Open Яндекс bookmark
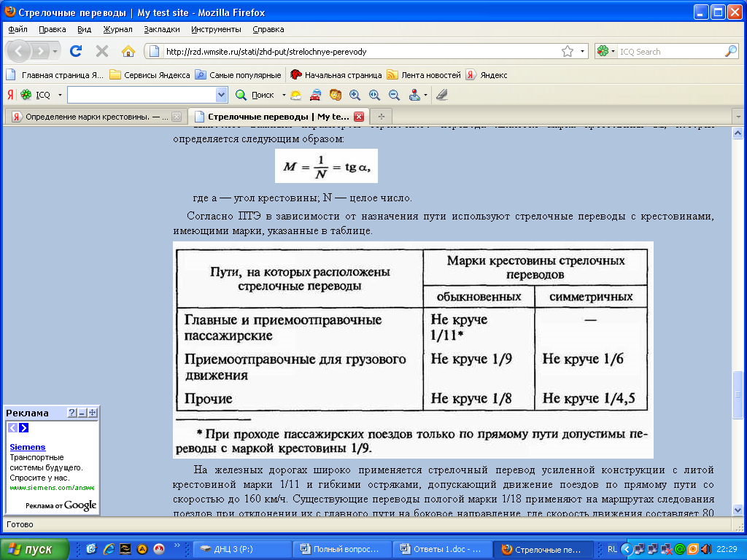 (487, 75)
